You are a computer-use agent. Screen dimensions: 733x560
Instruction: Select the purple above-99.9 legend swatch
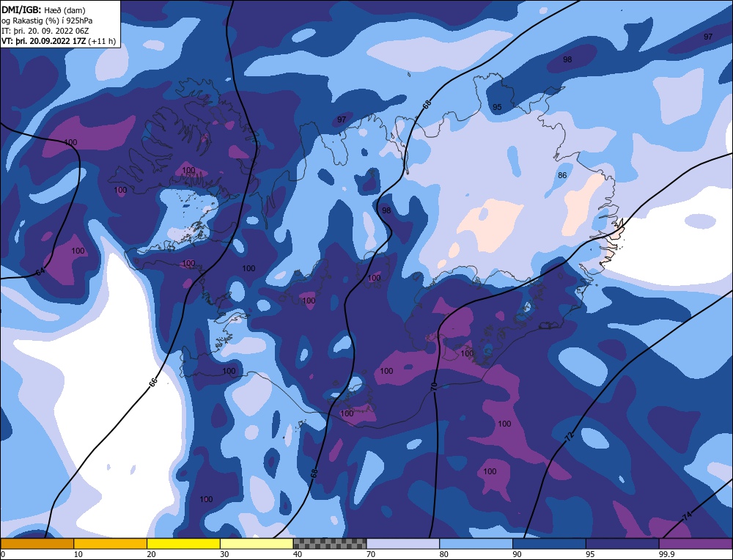click(x=696, y=543)
